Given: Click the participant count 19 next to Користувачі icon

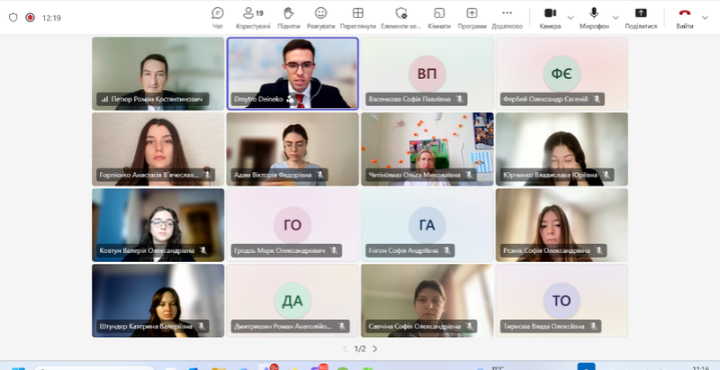Looking at the screenshot, I should pos(259,13).
